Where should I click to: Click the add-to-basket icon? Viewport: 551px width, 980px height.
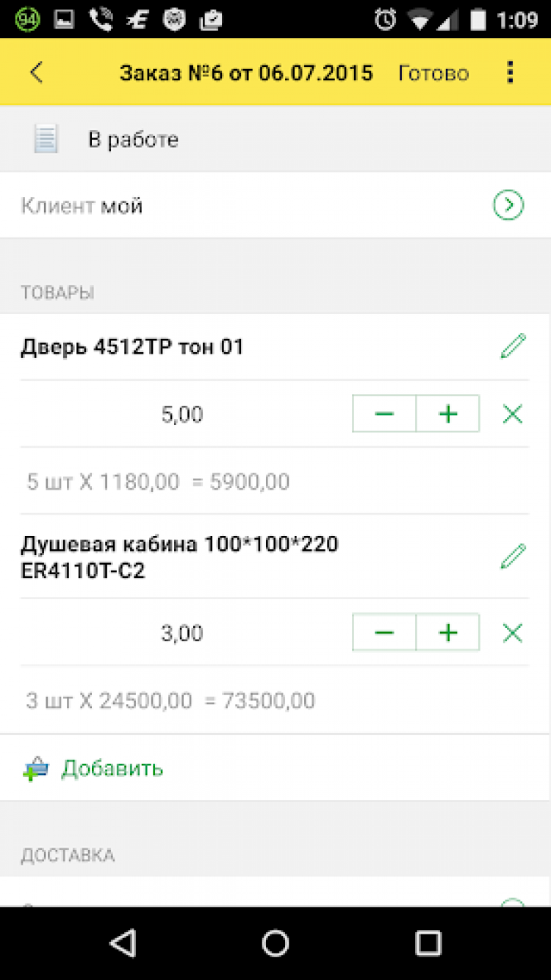click(35, 769)
